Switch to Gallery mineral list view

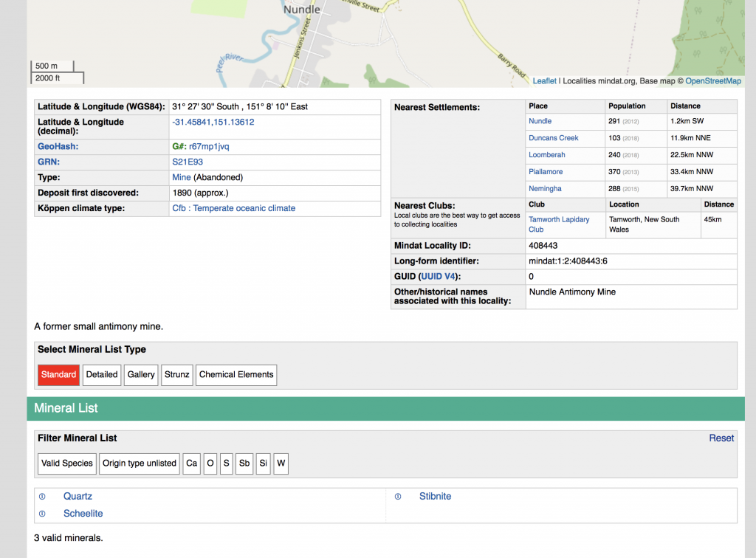(x=141, y=375)
